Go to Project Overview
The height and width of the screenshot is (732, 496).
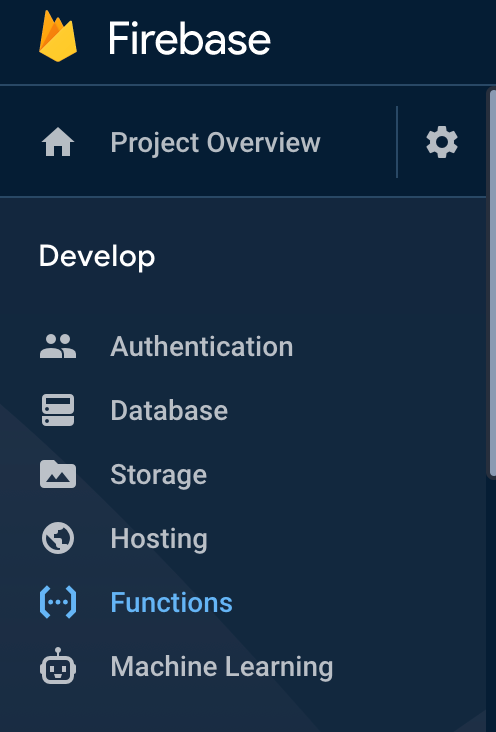point(215,142)
